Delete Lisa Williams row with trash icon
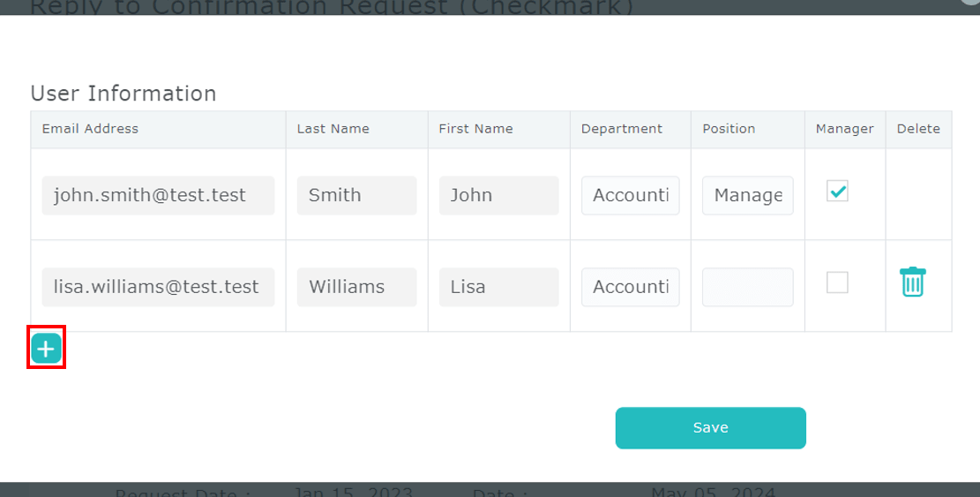The image size is (980, 497). tap(912, 282)
